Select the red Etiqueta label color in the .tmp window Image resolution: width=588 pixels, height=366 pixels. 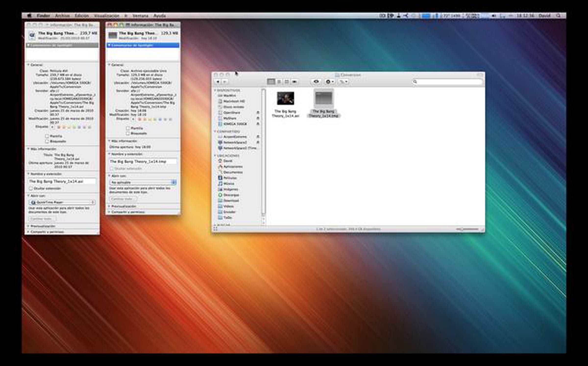(140, 119)
